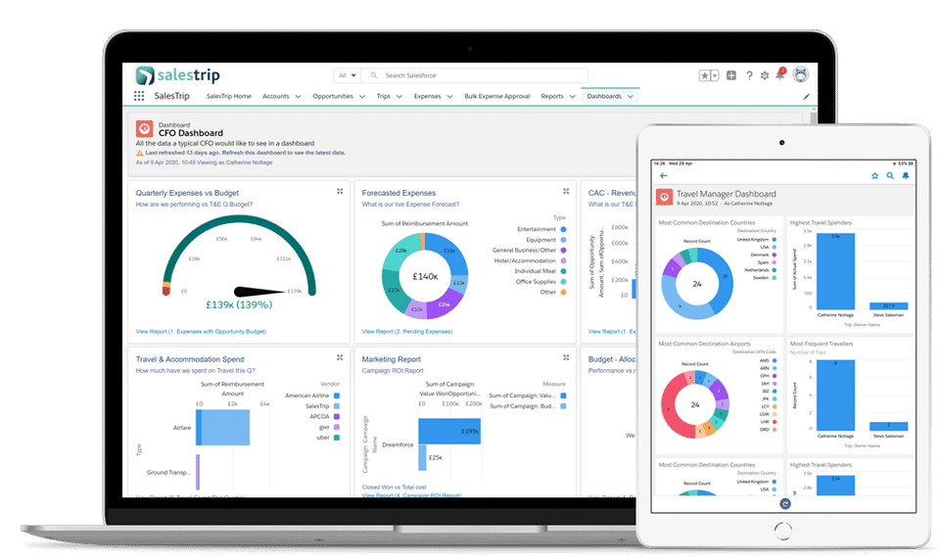
Task: Tap United Kingdom legend dot on tablet
Action: click(x=775, y=239)
